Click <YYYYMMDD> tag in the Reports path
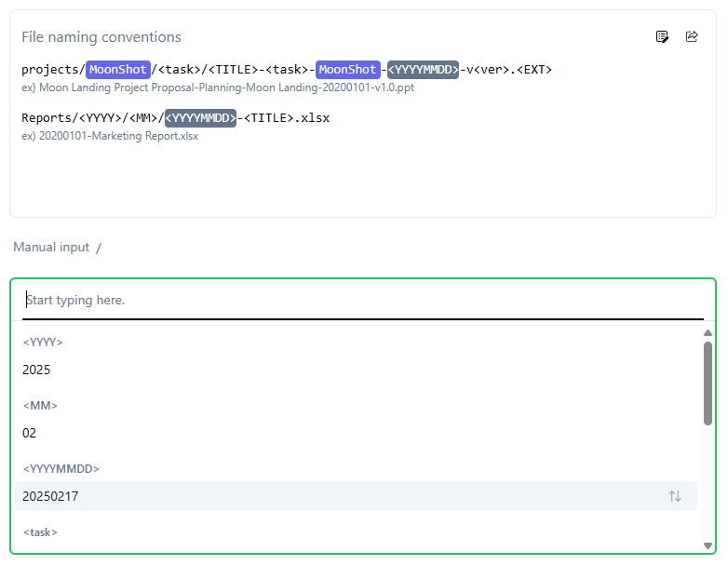 coord(200,118)
